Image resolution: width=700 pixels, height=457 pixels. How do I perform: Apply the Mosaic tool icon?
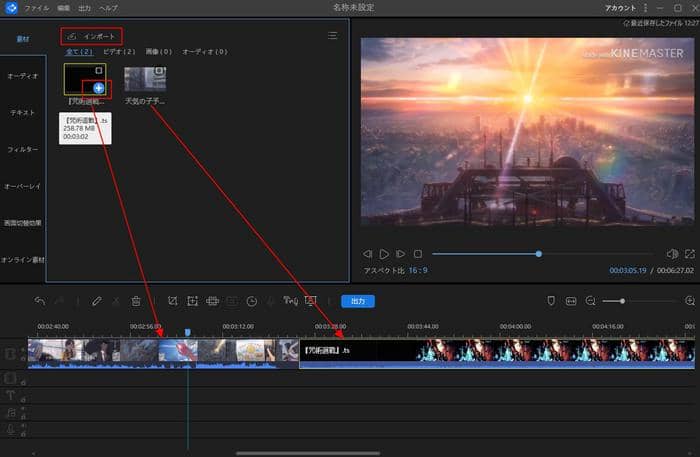[212, 301]
